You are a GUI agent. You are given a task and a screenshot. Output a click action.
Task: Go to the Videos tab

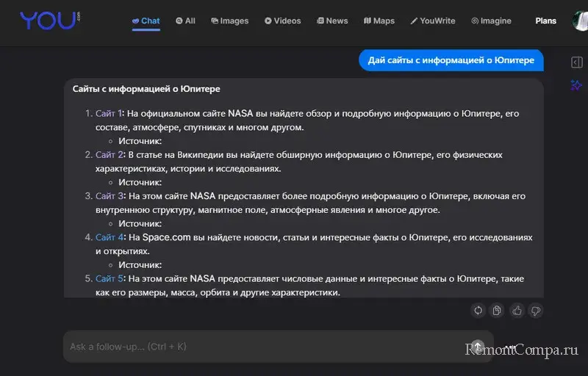pyautogui.click(x=282, y=21)
